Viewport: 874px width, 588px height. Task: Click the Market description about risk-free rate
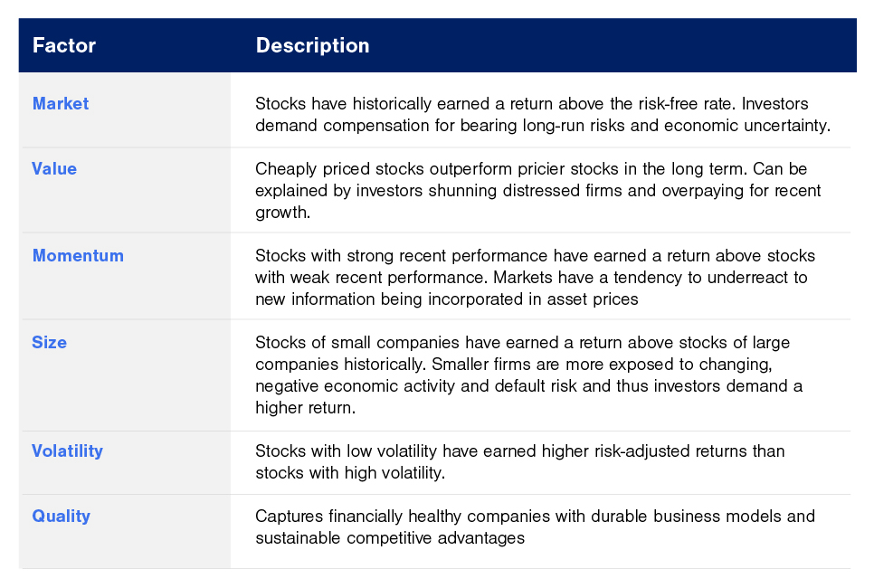point(543,114)
